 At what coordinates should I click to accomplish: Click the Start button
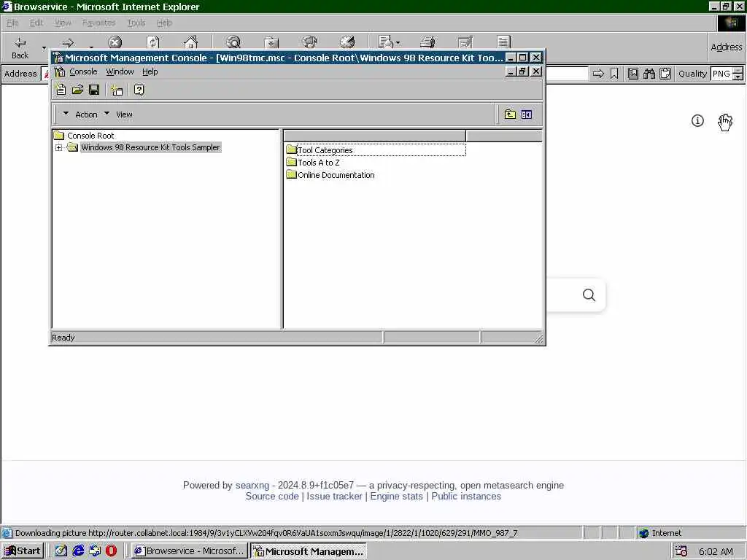tap(23, 551)
